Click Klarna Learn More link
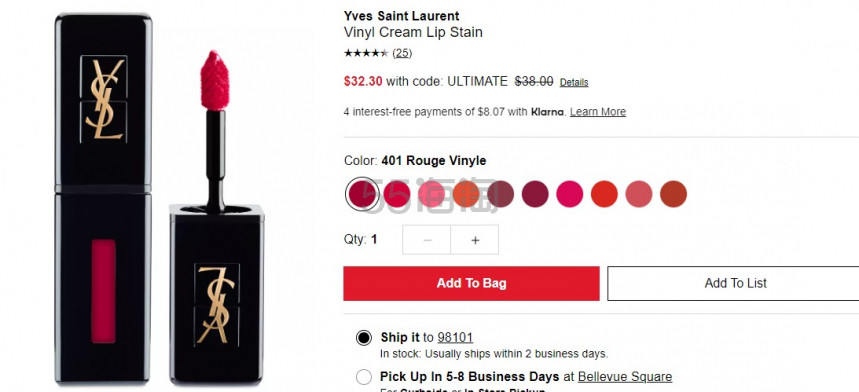 point(598,112)
